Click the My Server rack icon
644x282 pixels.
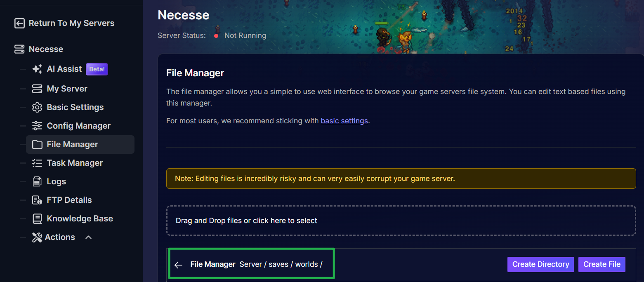37,89
